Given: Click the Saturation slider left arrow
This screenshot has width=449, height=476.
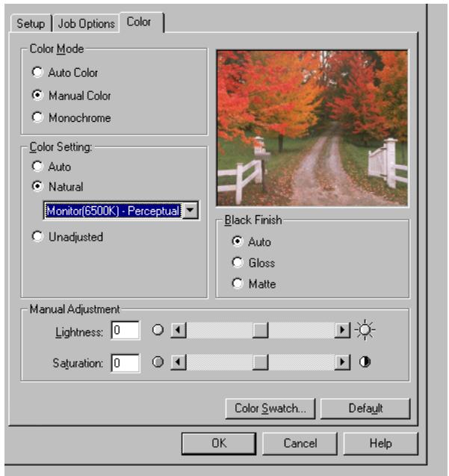Looking at the screenshot, I should point(177,362).
